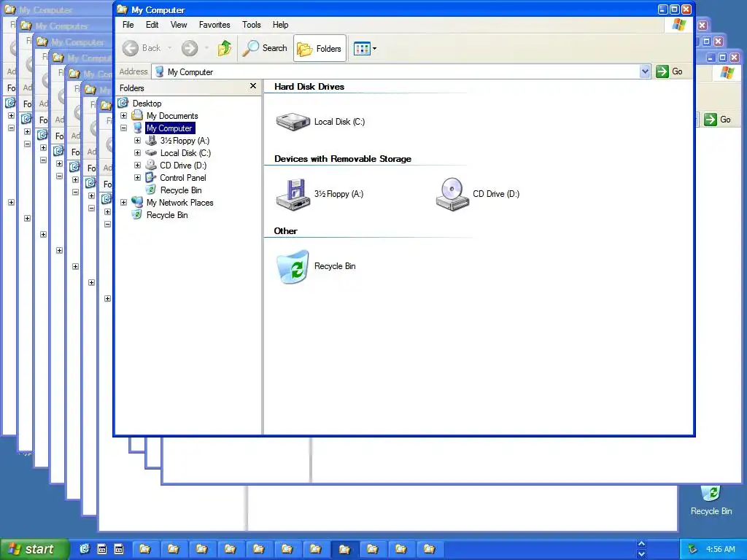747x560 pixels.
Task: Click the first My Computer taskbar button
Action: [x=145, y=549]
